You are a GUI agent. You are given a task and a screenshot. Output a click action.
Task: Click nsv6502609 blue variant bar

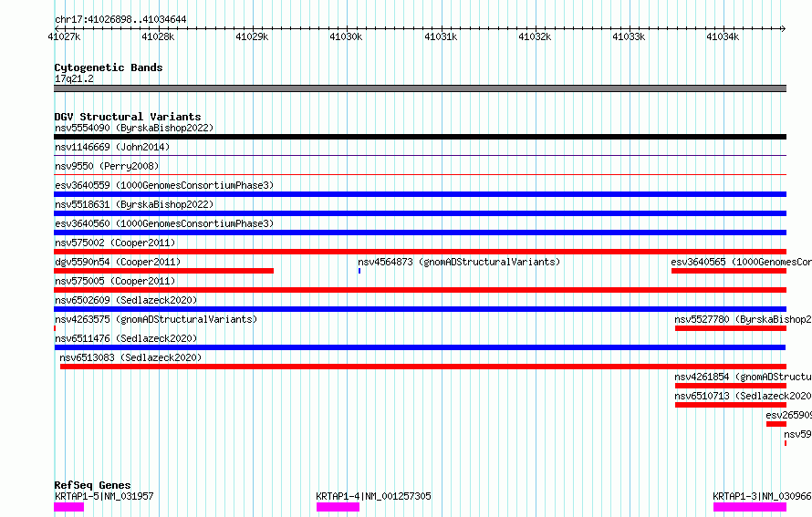[420, 309]
